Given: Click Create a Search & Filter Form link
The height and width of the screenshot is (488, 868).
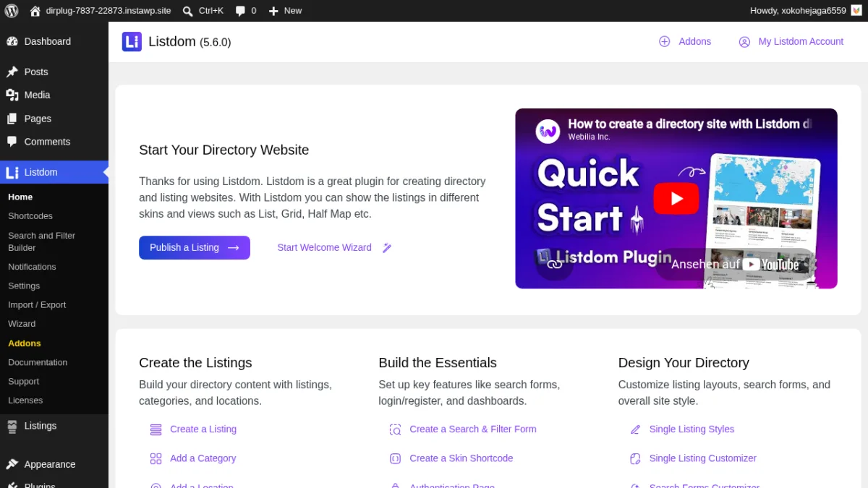Looking at the screenshot, I should click(473, 429).
